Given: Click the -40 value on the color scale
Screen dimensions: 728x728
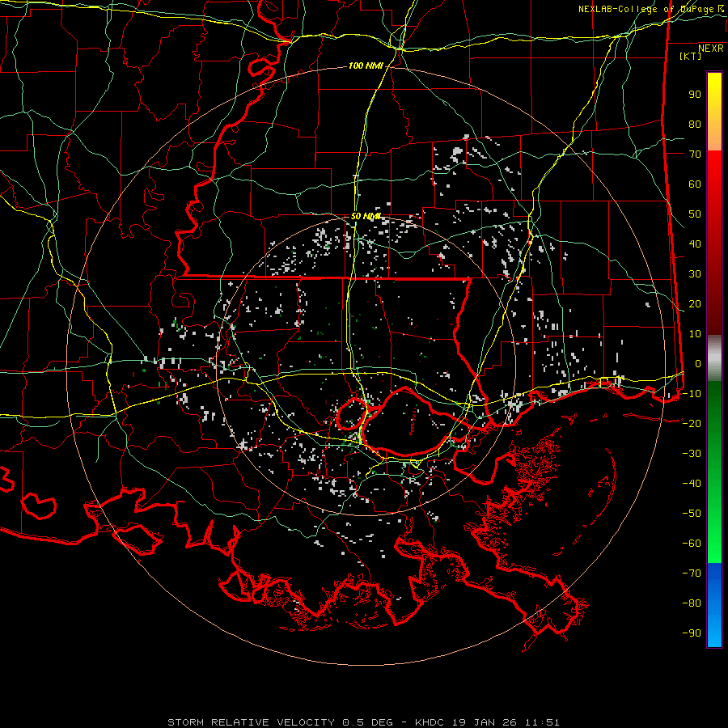Looking at the screenshot, I should (692, 484).
